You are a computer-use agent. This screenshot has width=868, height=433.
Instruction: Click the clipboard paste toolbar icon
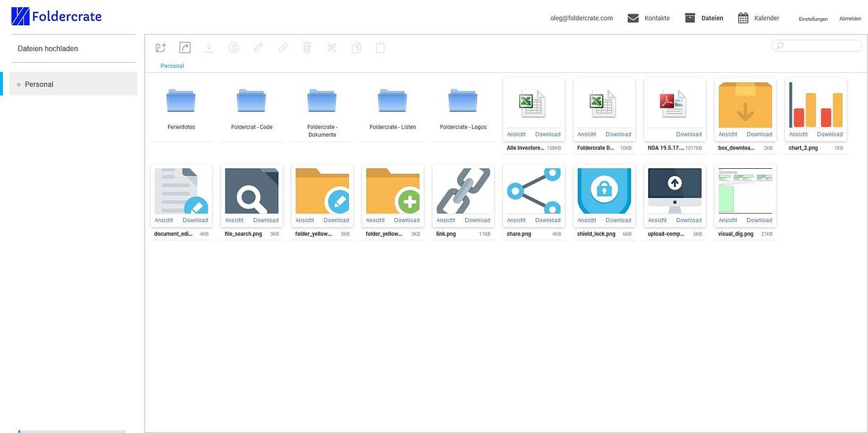pyautogui.click(x=381, y=48)
